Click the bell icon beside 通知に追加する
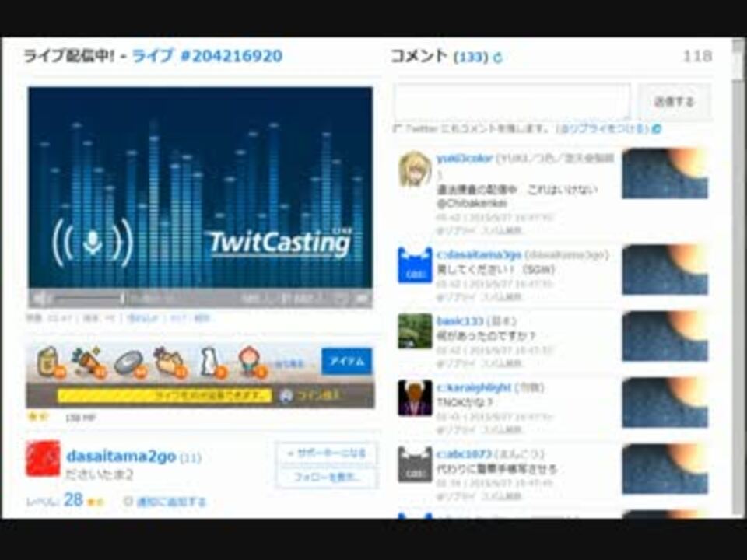The width and height of the screenshot is (747, 560). 128,502
